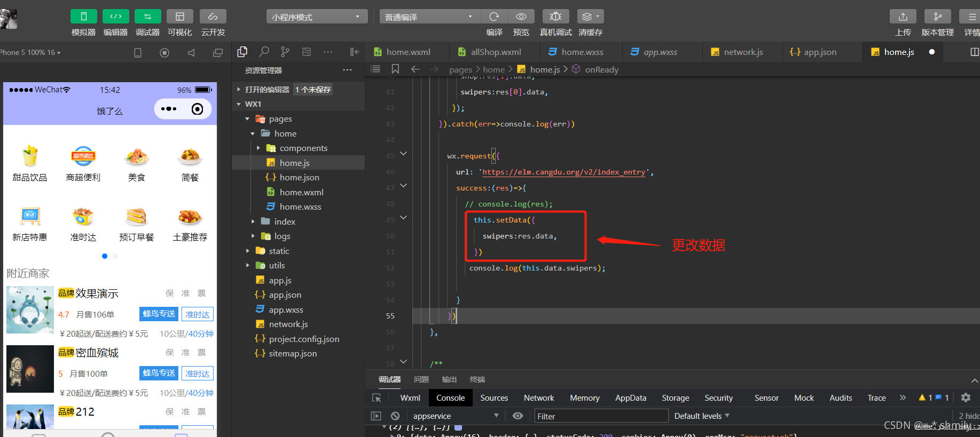
Task: Toggle the debugger panel button
Action: (148, 17)
